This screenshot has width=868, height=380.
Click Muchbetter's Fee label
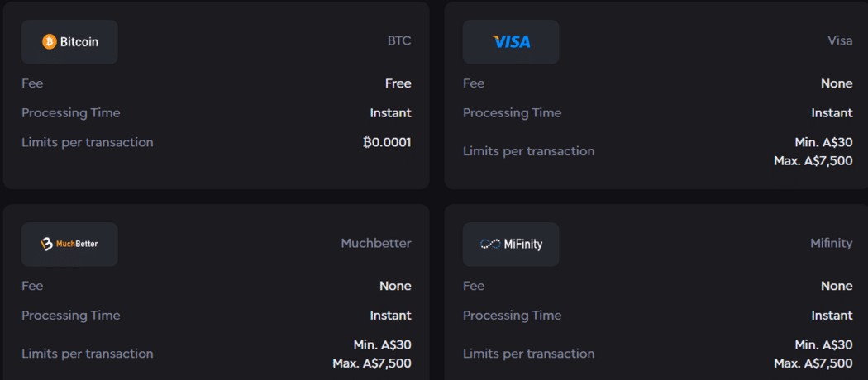(x=32, y=286)
